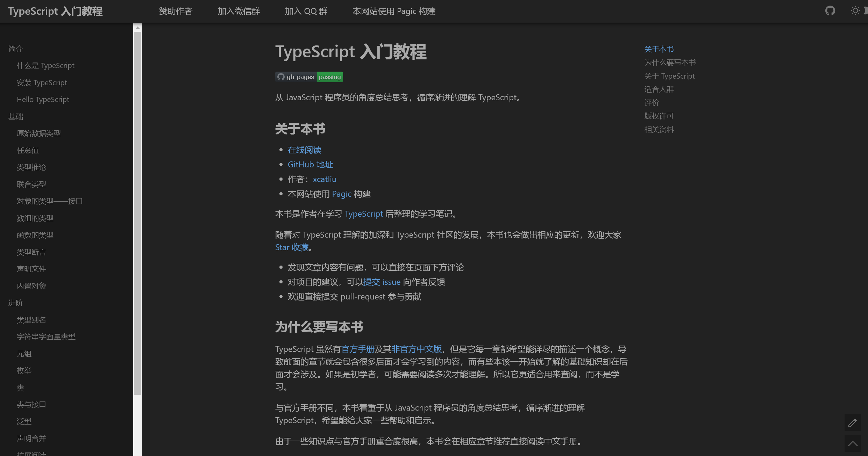Click the GitHub 地址 link

pos(310,165)
